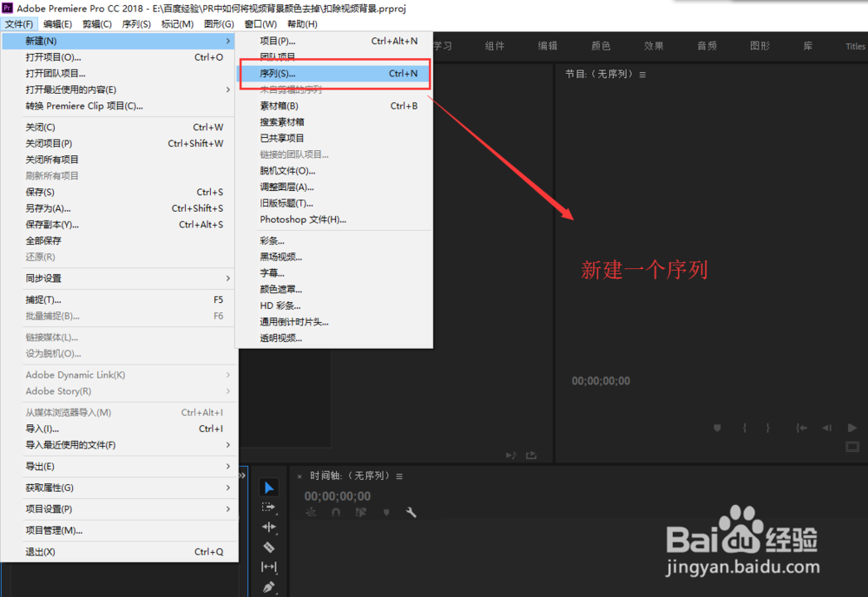Expand the 新建(N) submenu

(118, 41)
